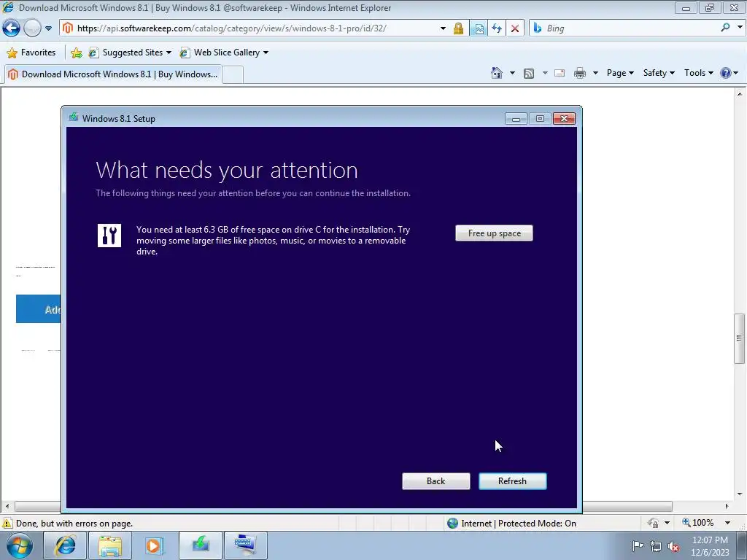The height and width of the screenshot is (560, 747).
Task: Open a new blank tab
Action: click(x=233, y=75)
